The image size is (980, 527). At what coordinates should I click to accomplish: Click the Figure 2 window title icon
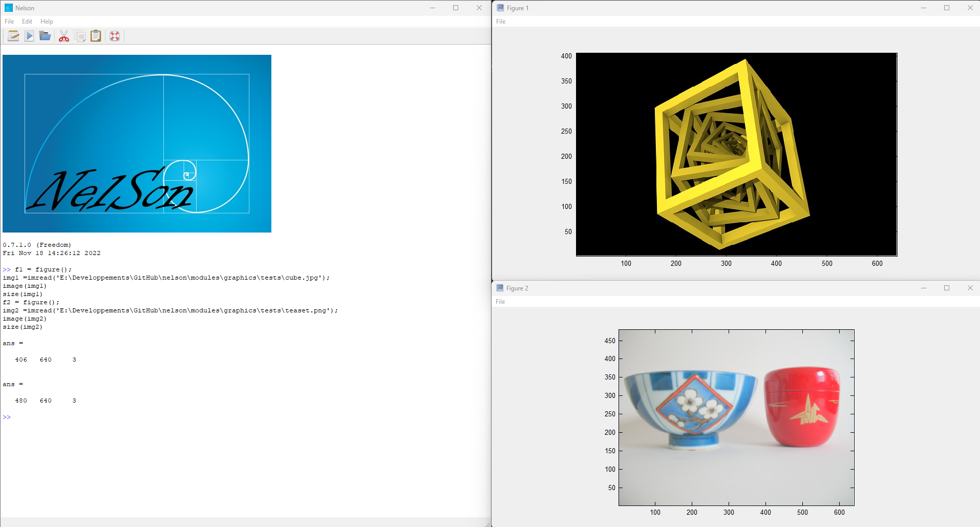[500, 288]
